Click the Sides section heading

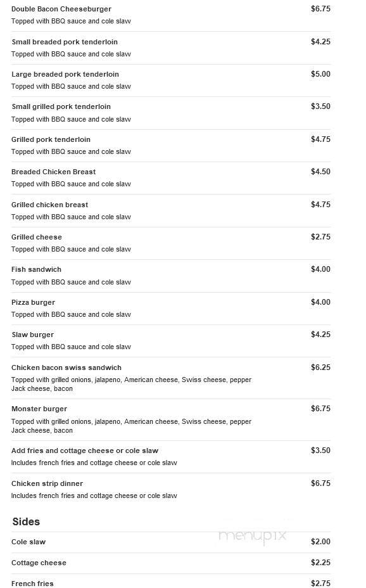(26, 521)
